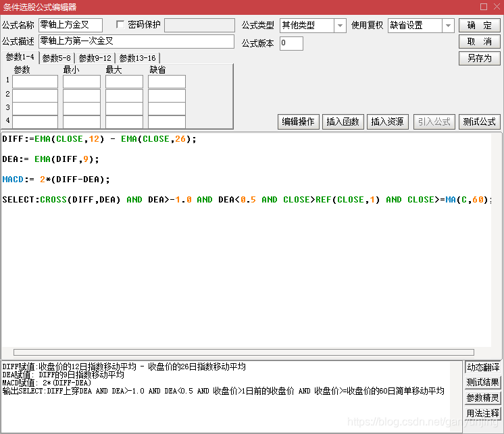
Task: Click the 另存为 button
Action: click(x=480, y=58)
